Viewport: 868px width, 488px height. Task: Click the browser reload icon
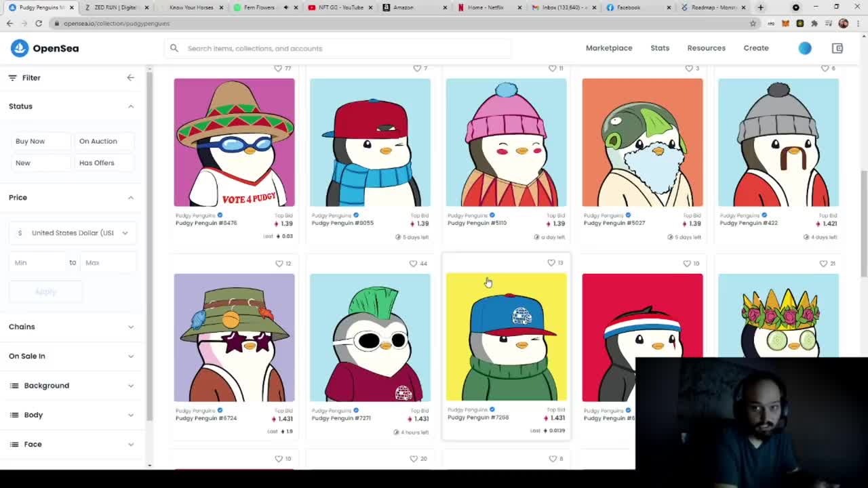39,23
